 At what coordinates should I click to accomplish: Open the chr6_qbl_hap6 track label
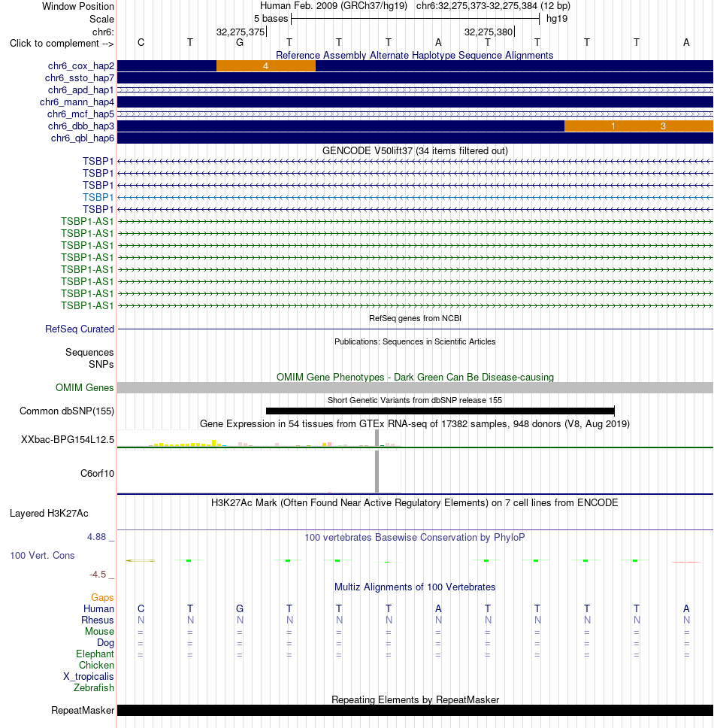[82, 138]
